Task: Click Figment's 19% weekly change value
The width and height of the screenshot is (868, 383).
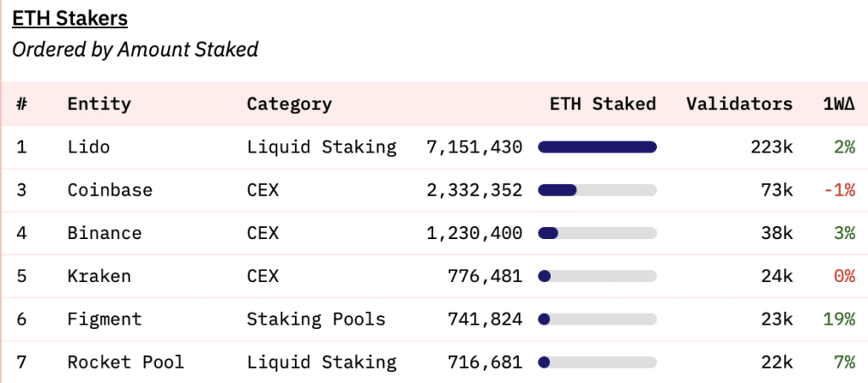Action: pyautogui.click(x=838, y=319)
